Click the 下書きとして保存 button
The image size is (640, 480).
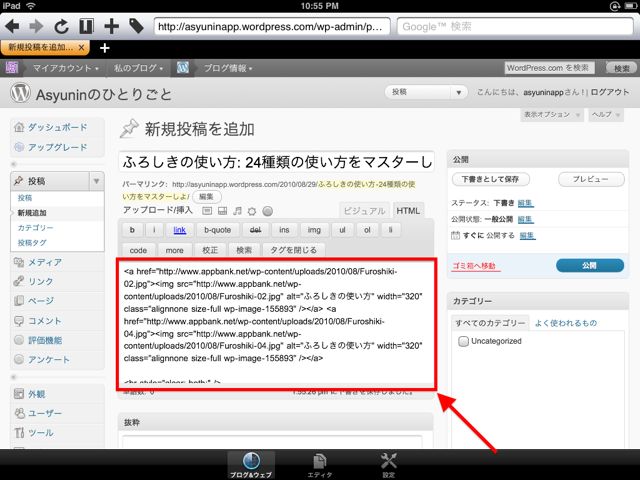(490, 179)
